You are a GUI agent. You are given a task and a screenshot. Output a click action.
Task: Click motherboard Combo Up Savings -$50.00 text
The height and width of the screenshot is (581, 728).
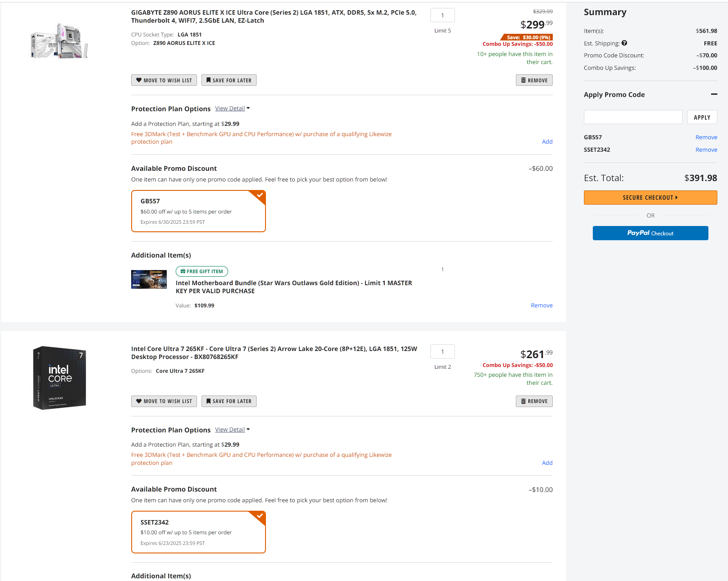(518, 44)
